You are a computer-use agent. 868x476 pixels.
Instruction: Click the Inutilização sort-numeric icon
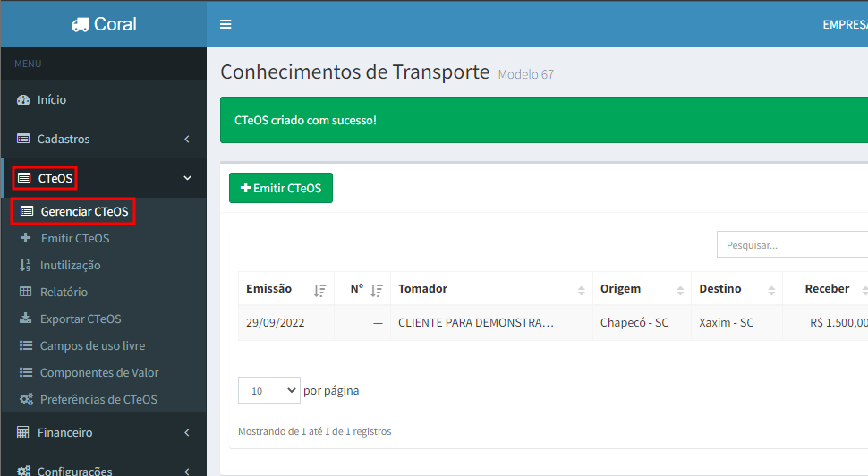pyautogui.click(x=25, y=266)
